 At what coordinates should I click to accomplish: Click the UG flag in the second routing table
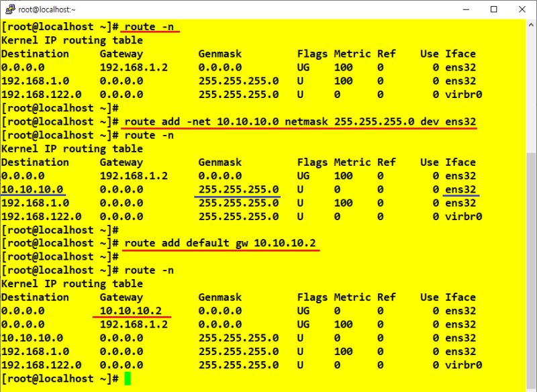303,176
